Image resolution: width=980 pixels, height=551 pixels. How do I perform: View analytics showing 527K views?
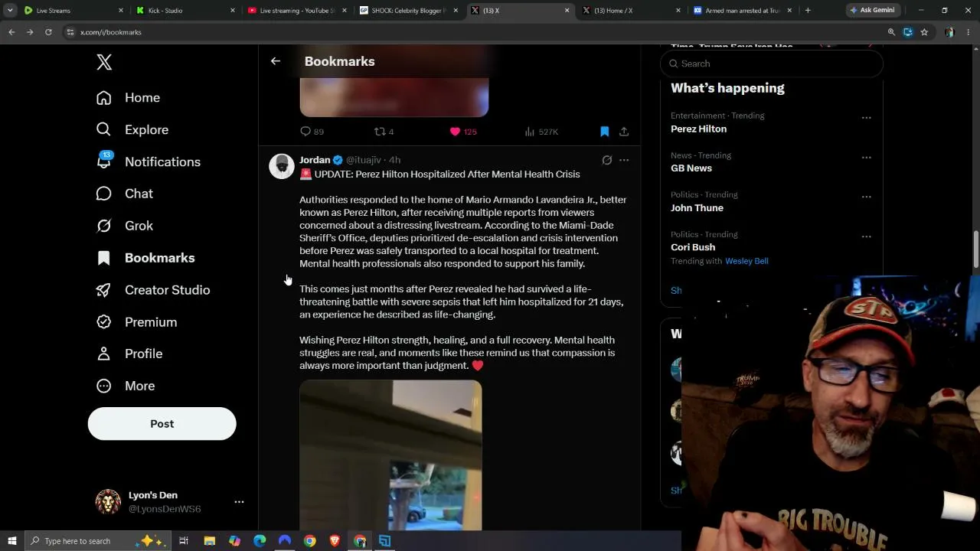point(541,132)
